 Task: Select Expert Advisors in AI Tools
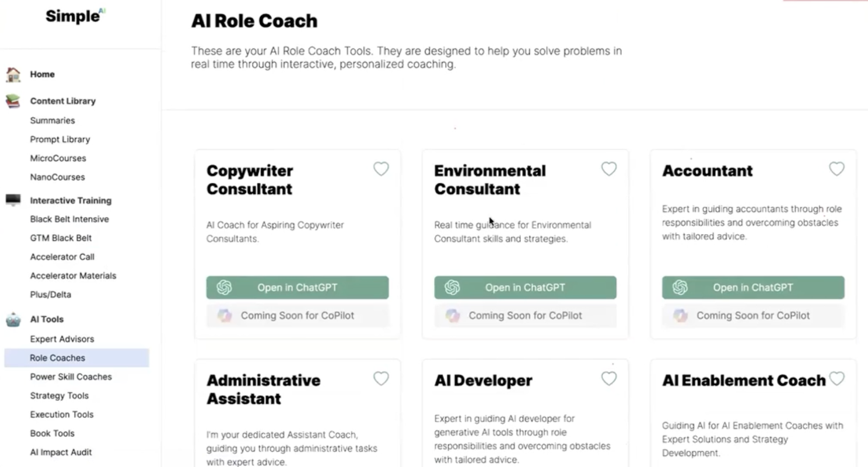pyautogui.click(x=62, y=339)
